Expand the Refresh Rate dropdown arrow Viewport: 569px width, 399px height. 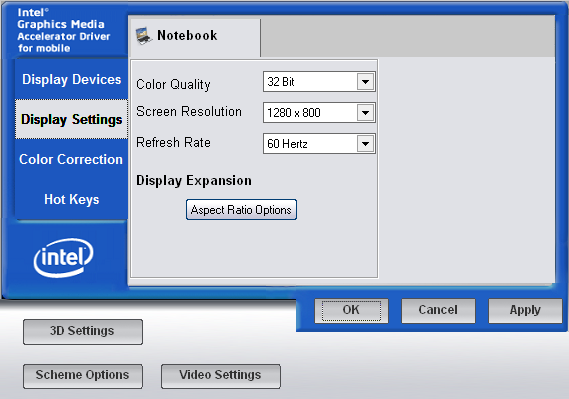click(365, 144)
